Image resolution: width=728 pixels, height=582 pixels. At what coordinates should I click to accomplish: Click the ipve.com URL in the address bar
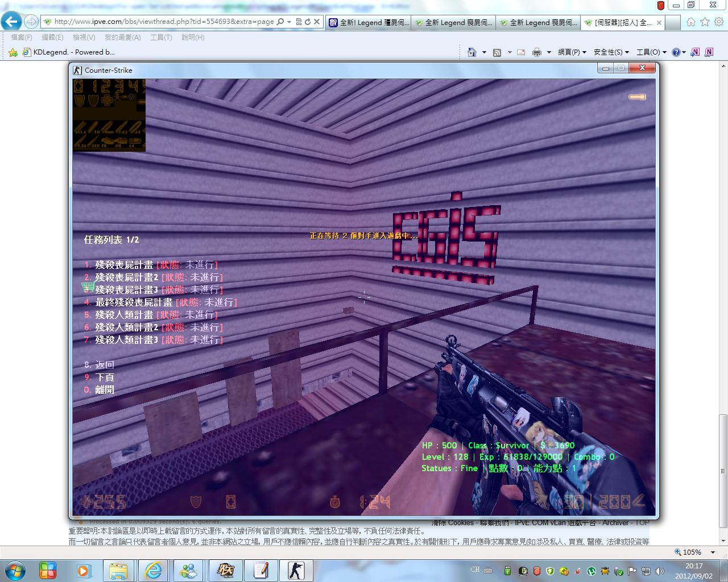coord(164,22)
